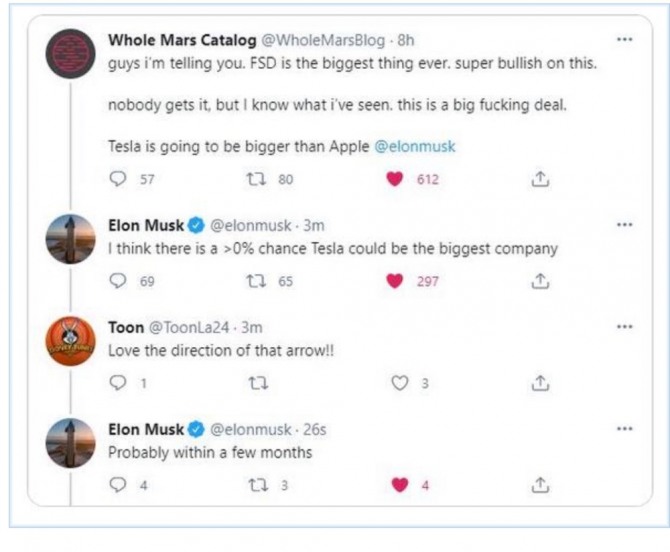The image size is (670, 552).
Task: Share the Whole Mars Catalog tweet
Action: (539, 180)
